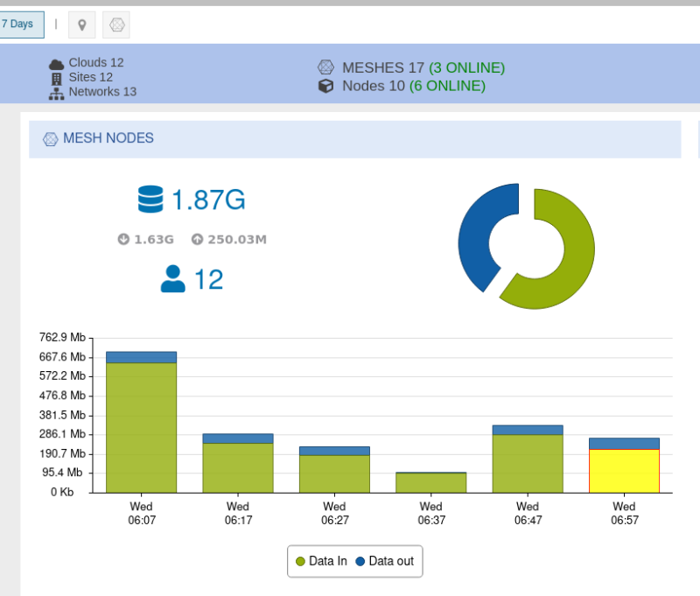This screenshot has height=596, width=700.
Task: Toggle Data In series in legend
Action: [x=321, y=561]
